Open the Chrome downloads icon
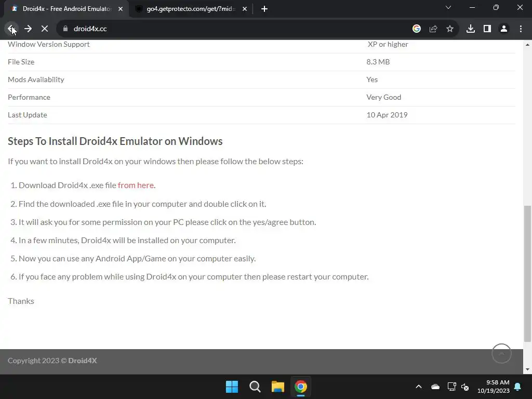 471,29
